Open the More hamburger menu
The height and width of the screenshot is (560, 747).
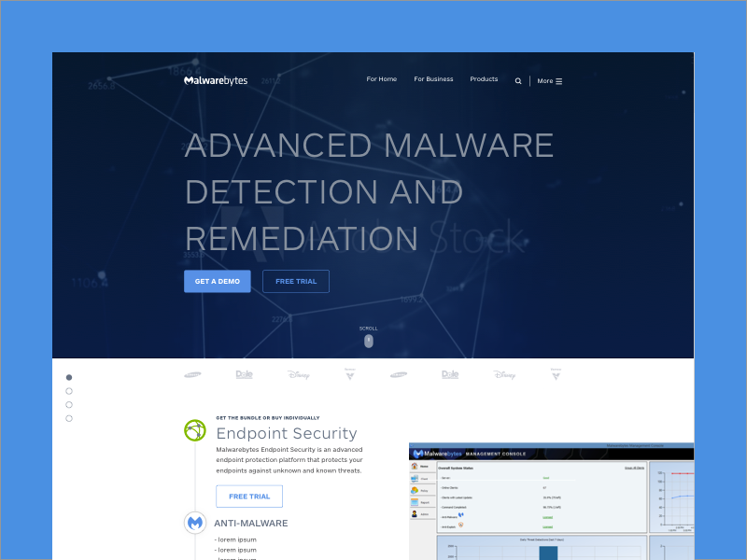[x=550, y=81]
